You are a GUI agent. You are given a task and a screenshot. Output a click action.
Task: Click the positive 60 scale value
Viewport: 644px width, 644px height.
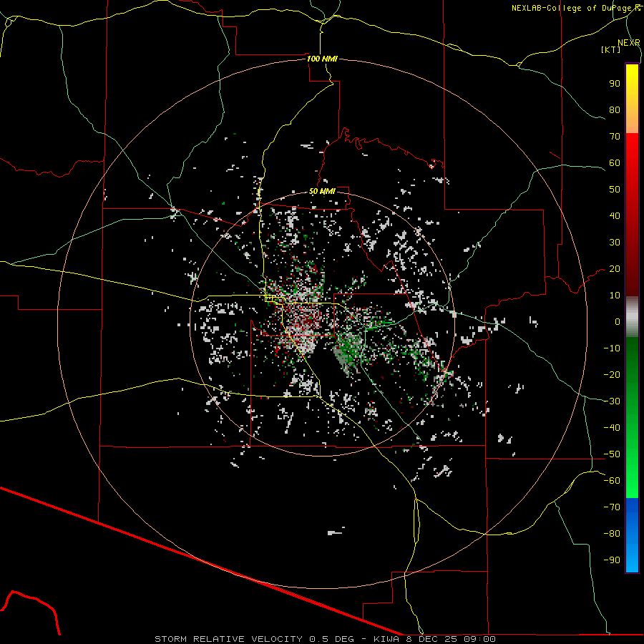[x=615, y=163]
